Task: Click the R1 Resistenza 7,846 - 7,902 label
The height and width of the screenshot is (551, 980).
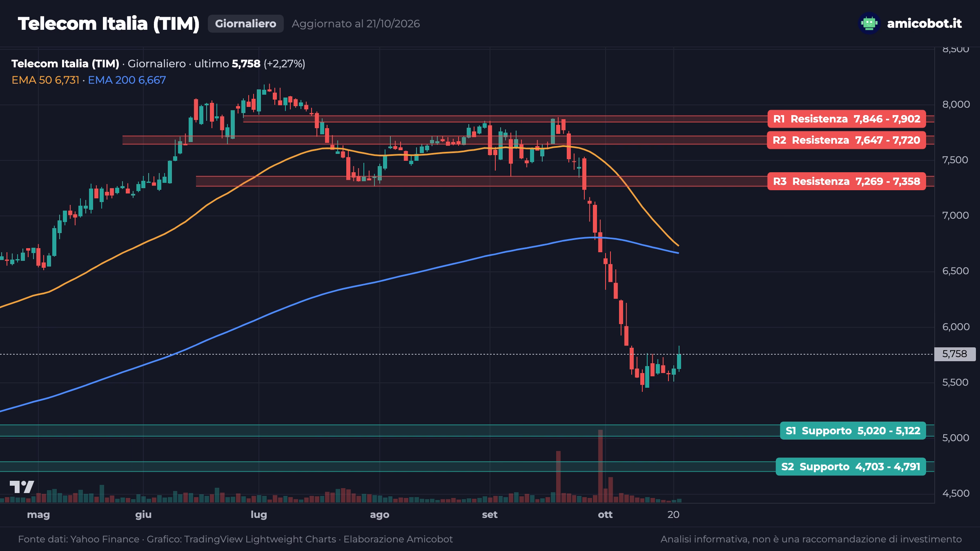Action: click(x=846, y=119)
